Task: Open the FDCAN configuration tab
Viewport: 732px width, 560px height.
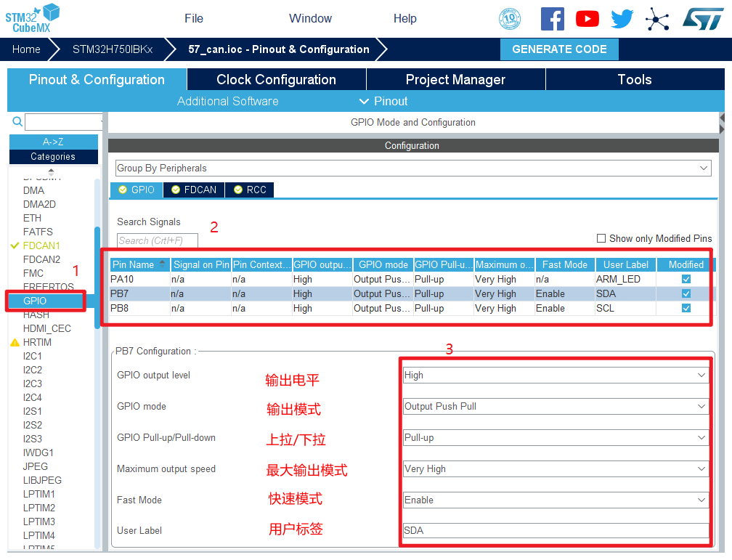Action: (194, 190)
